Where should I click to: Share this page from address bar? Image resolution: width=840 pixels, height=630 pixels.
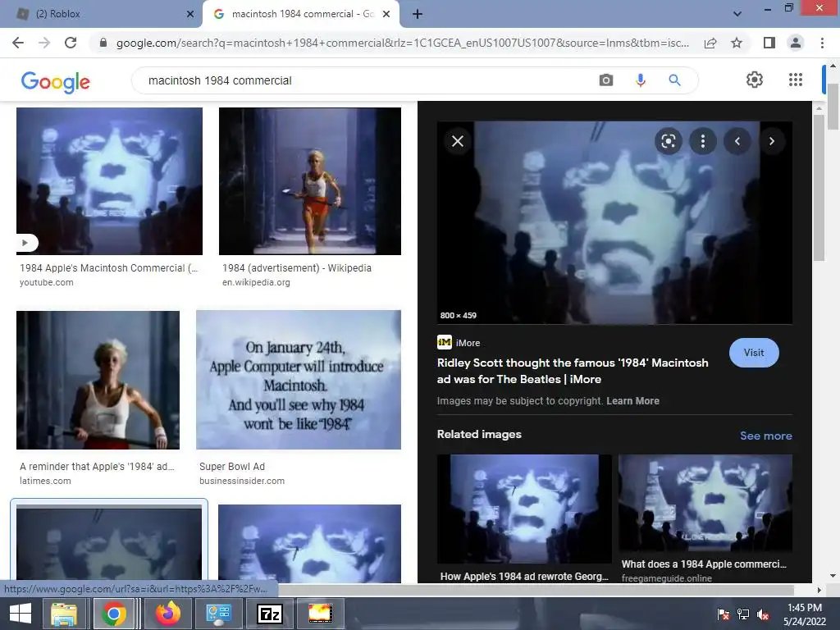[x=710, y=43]
